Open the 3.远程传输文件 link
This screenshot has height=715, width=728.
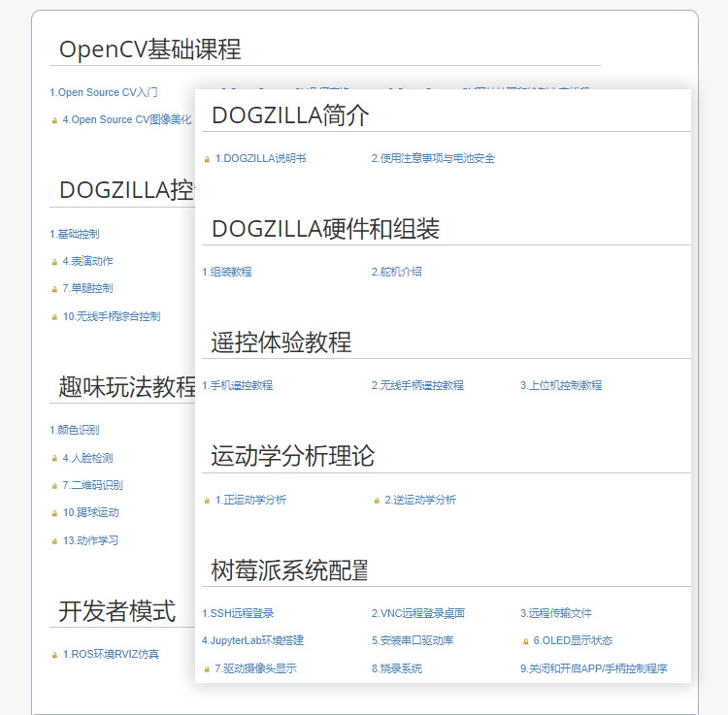click(556, 613)
